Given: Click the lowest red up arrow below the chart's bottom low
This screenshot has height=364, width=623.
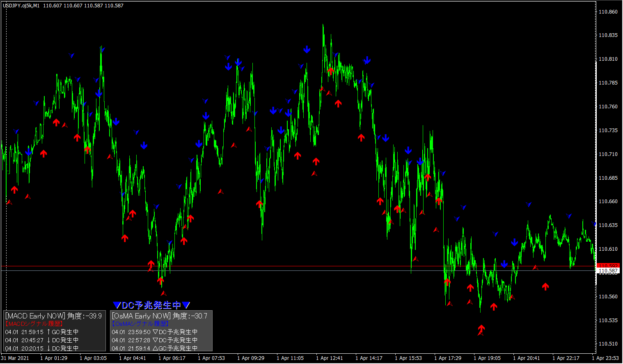Looking at the screenshot, I should 481,329.
